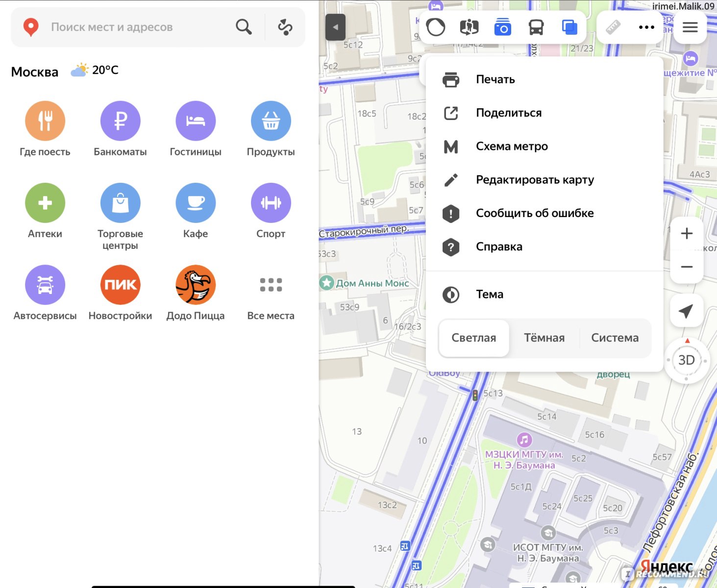Click ИСОТ МГТУ им. Баумана label
The image size is (717, 588).
(x=548, y=553)
